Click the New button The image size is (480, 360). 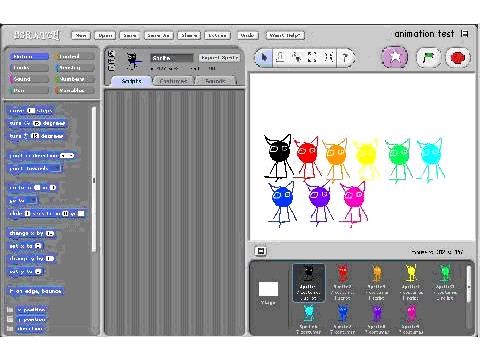(81, 35)
